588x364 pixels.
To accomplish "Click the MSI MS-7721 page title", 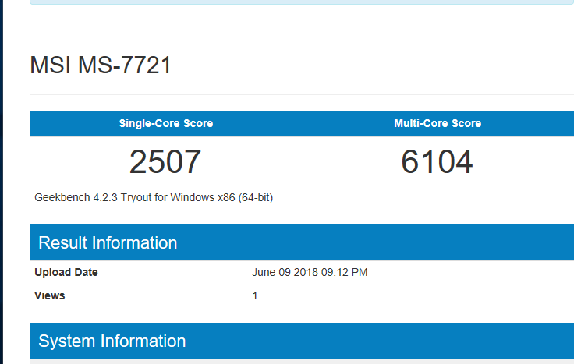I will point(101,65).
